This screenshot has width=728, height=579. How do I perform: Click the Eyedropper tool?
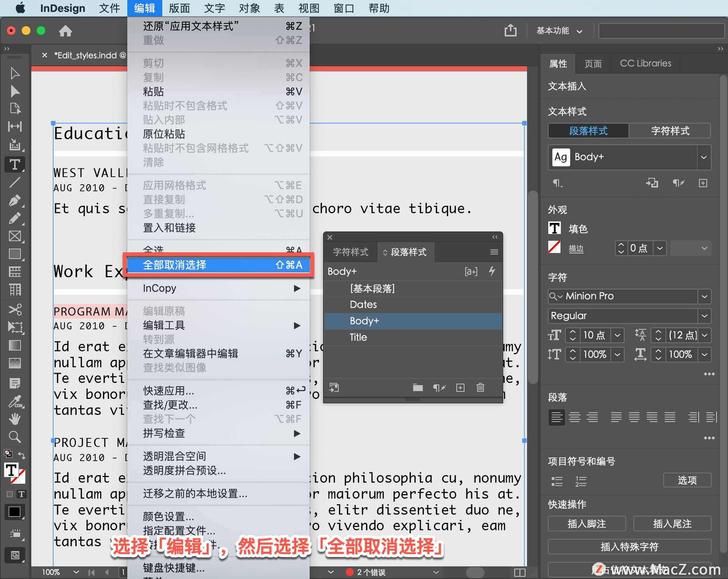pos(14,401)
